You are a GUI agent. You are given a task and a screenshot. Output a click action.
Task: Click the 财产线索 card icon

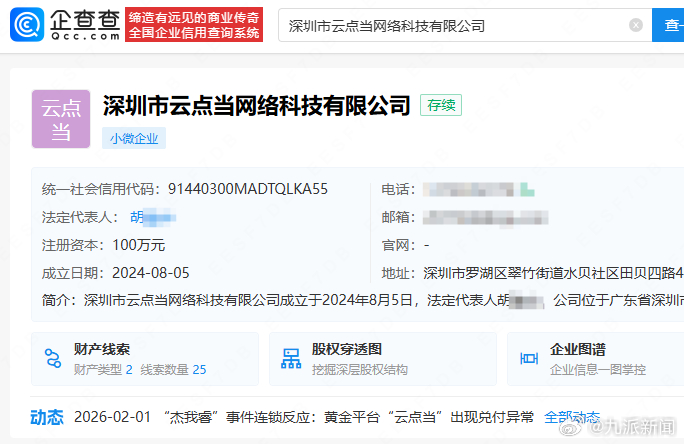53,359
